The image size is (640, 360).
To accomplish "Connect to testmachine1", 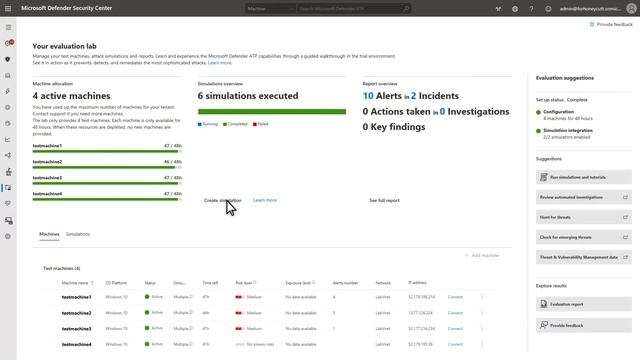I will tap(455, 297).
